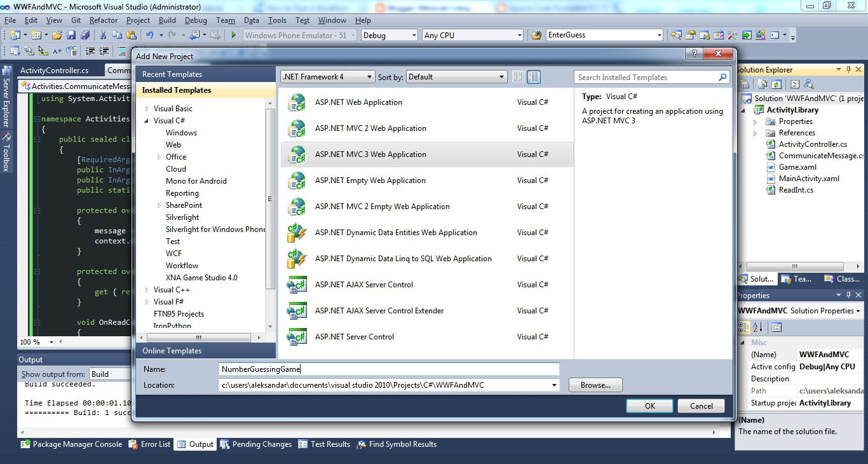Click the Save All toolbar icon
Image resolution: width=868 pixels, height=464 pixels.
click(x=85, y=35)
